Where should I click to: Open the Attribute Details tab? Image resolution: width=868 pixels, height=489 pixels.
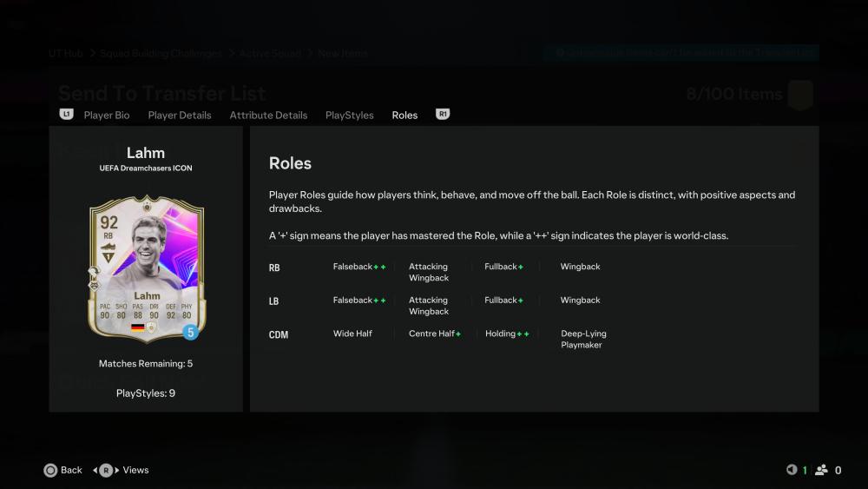point(268,116)
